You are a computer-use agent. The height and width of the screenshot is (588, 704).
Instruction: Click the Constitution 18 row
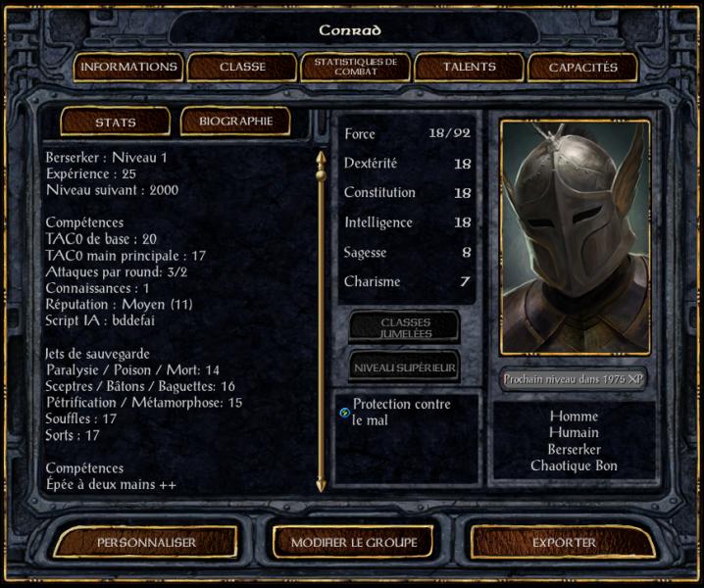click(x=407, y=192)
